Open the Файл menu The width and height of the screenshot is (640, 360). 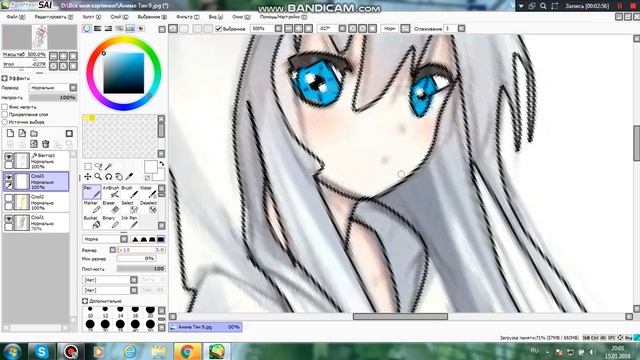tap(16, 17)
